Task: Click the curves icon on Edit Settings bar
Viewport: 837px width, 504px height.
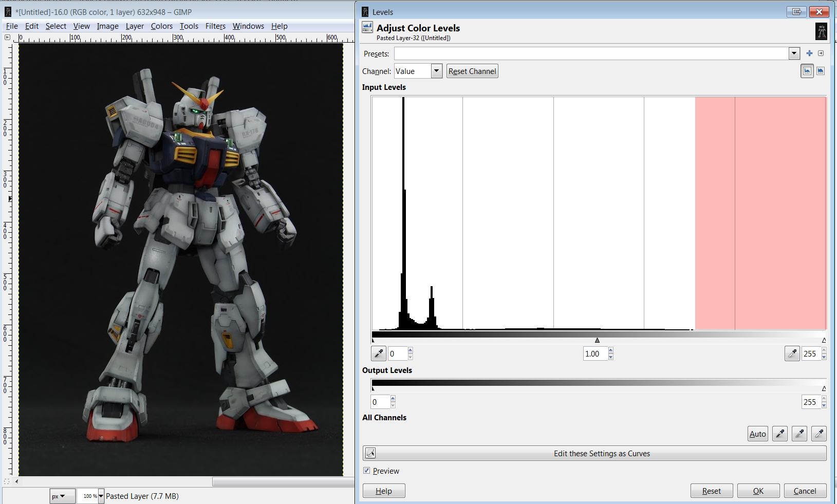Action: tap(370, 453)
